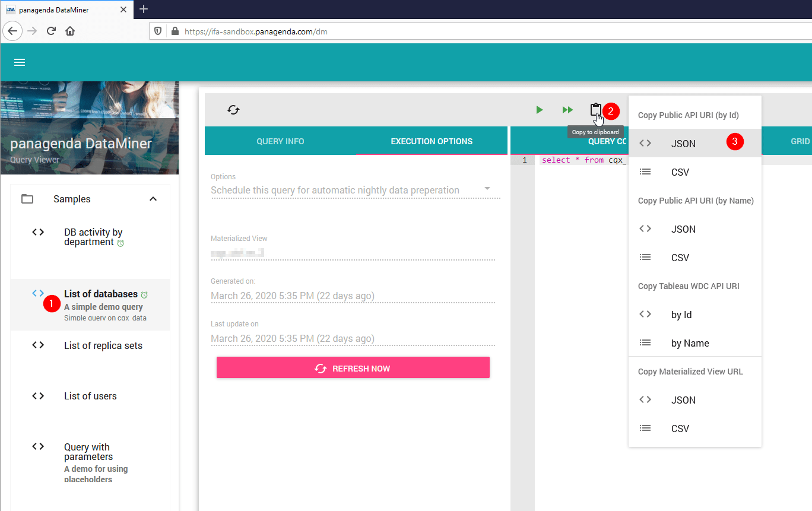Open the List of replica sets query
This screenshot has width=812, height=511.
(x=103, y=345)
